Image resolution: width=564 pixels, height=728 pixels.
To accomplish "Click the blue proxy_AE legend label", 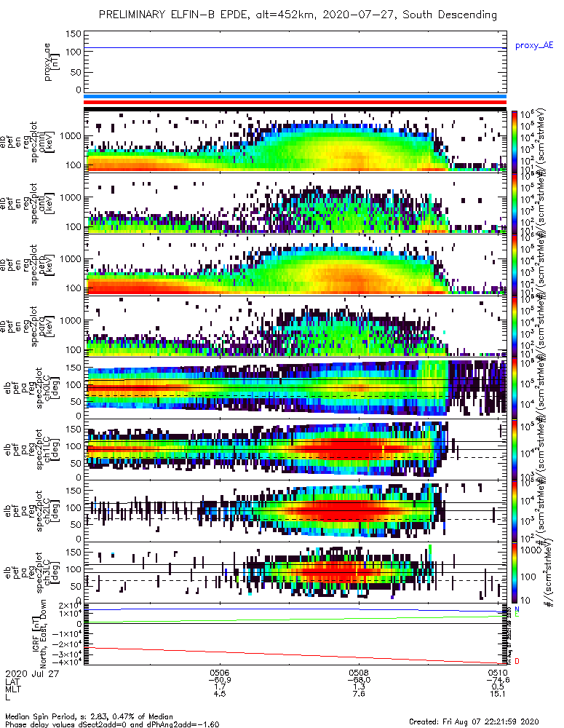I will tap(534, 45).
